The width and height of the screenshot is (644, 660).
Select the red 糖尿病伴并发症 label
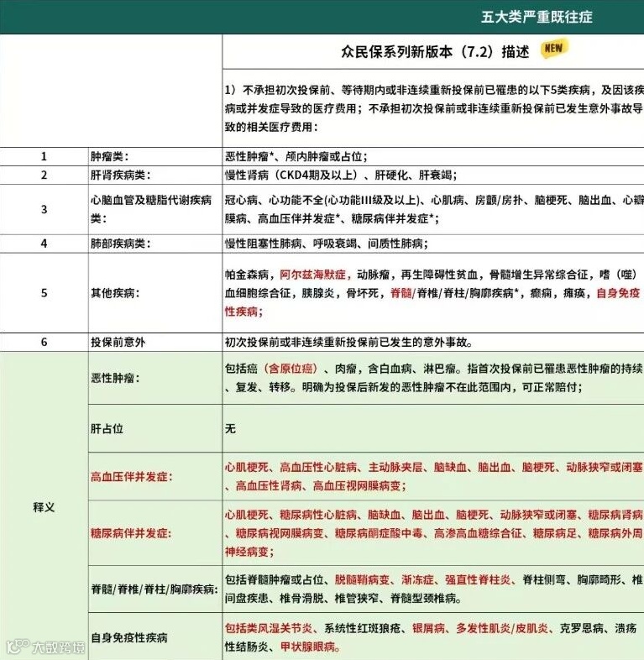[131, 534]
